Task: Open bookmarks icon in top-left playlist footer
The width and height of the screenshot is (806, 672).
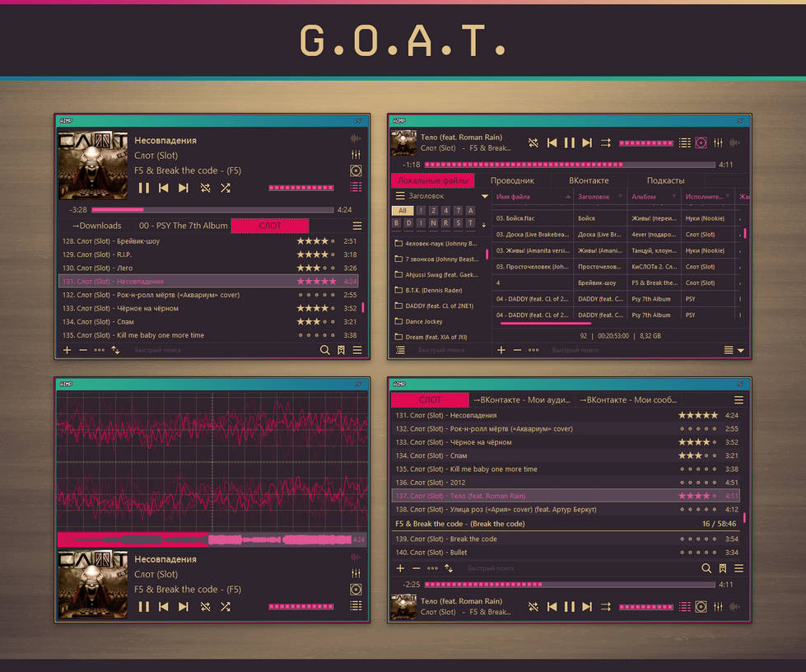Action: click(341, 350)
